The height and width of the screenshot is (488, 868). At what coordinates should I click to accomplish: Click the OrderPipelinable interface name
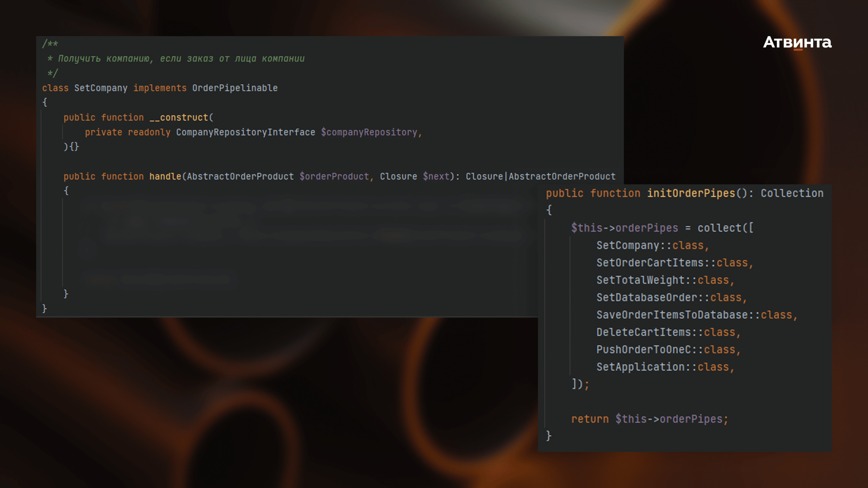(x=235, y=88)
